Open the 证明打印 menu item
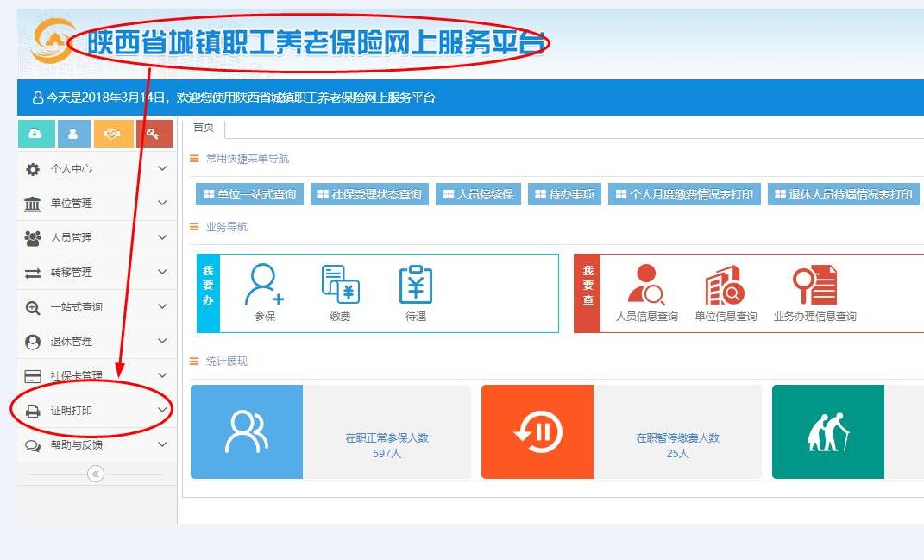Image resolution: width=924 pixels, height=560 pixels. [97, 410]
